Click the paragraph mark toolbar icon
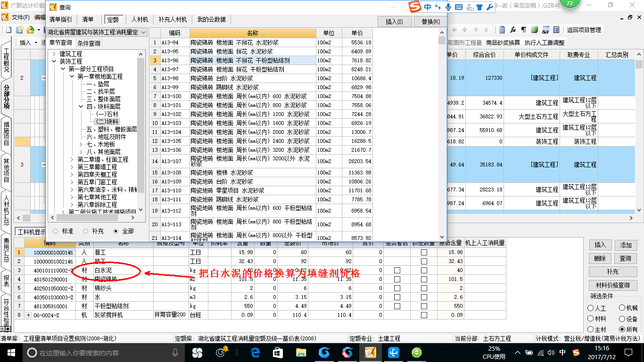 point(524,30)
